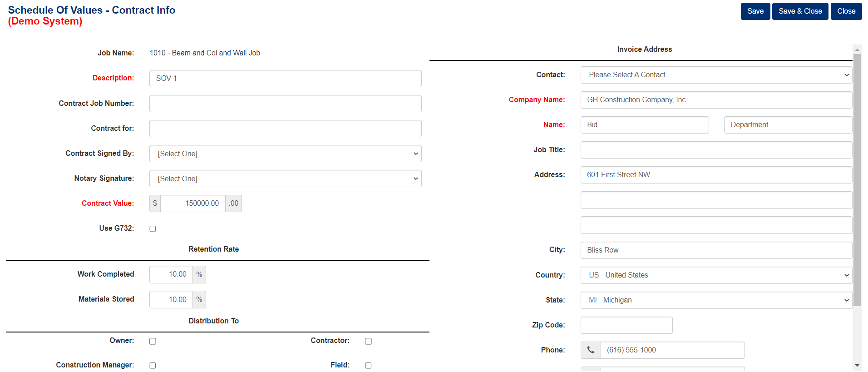Open the Contact selection dropdown

(x=716, y=75)
